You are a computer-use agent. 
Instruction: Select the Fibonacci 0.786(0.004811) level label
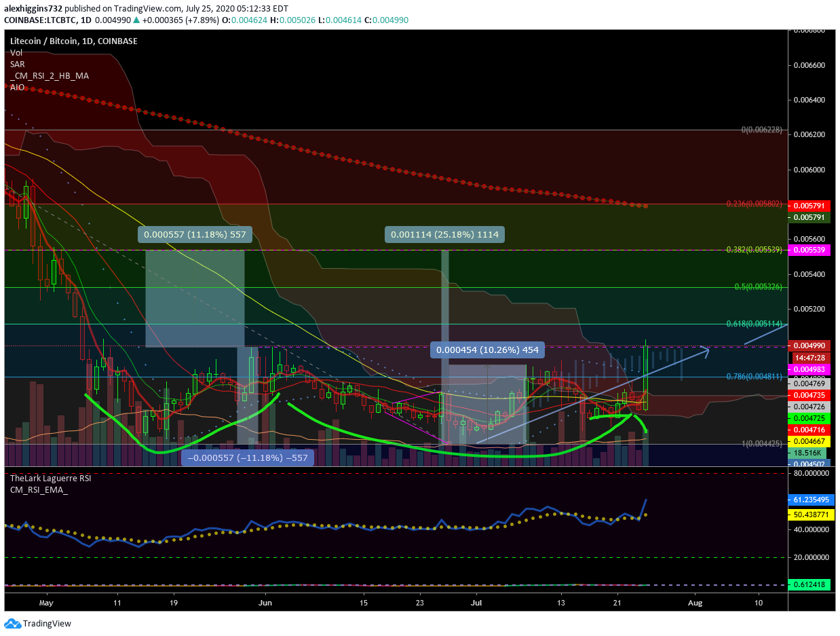coord(755,377)
